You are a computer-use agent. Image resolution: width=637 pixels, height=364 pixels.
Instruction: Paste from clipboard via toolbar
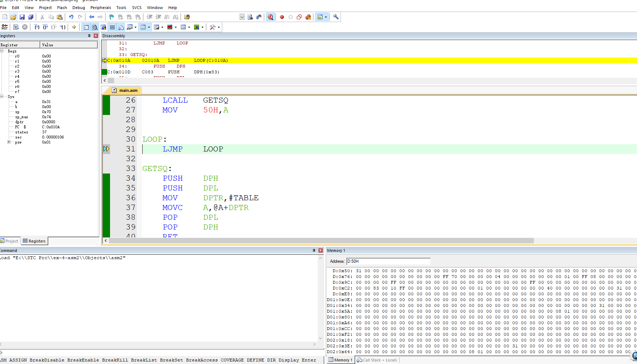click(60, 17)
